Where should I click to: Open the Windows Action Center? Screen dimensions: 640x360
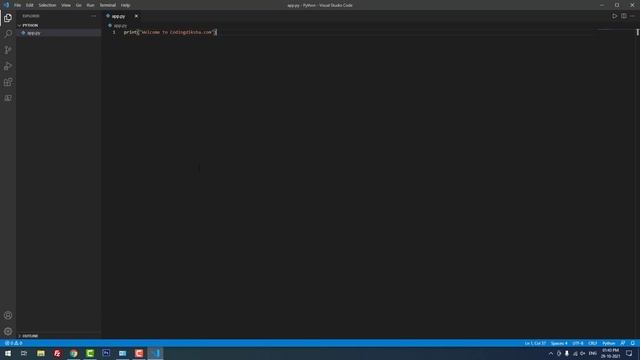[629, 353]
